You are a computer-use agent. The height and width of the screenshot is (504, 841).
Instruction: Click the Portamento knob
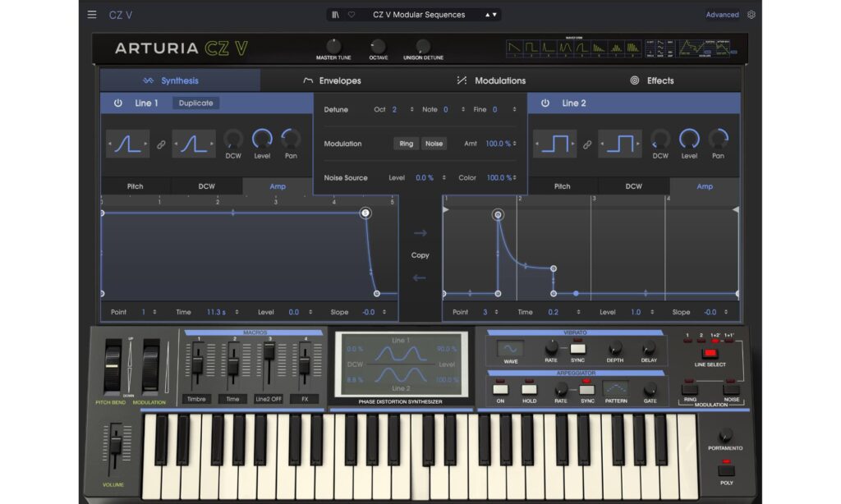tap(725, 435)
